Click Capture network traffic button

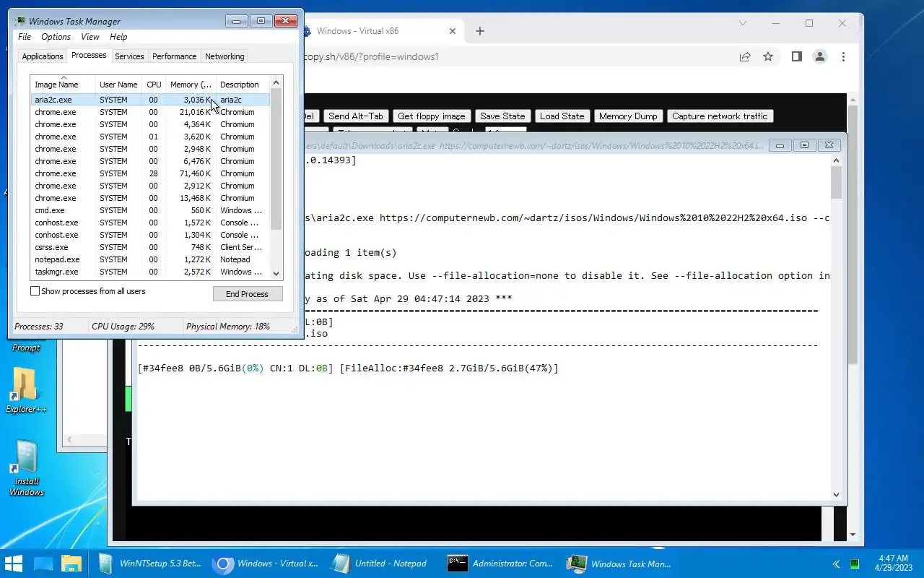tap(720, 116)
